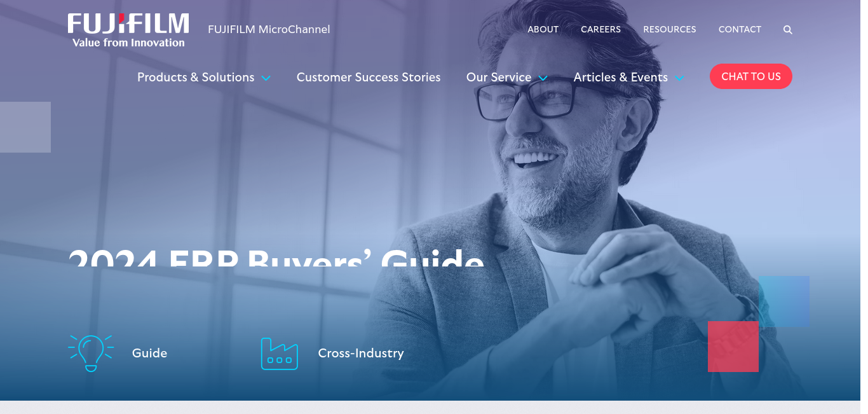Open Customer Success Stories page
This screenshot has width=868, height=414.
click(x=369, y=77)
